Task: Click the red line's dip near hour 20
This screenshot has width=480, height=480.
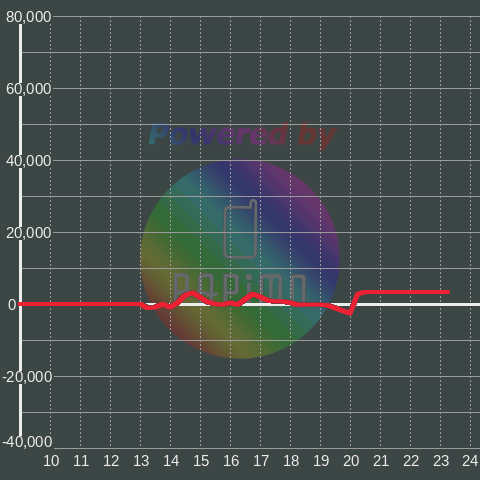Action: pyautogui.click(x=349, y=313)
